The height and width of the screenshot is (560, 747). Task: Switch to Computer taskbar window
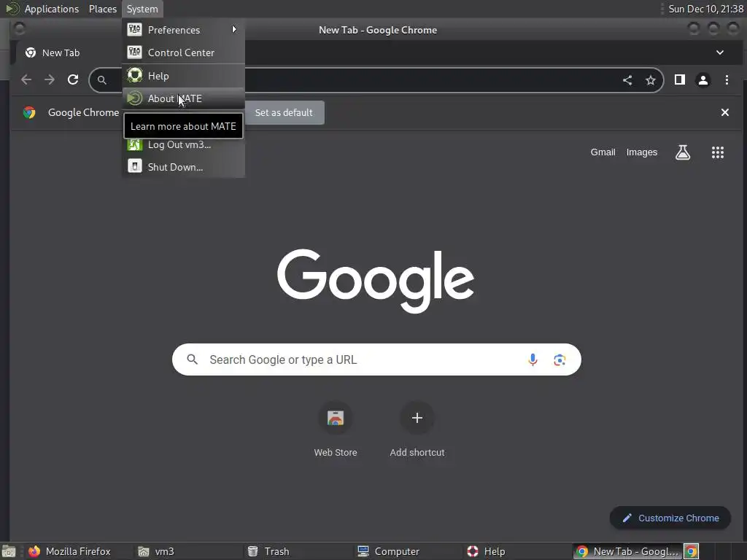tap(408, 551)
